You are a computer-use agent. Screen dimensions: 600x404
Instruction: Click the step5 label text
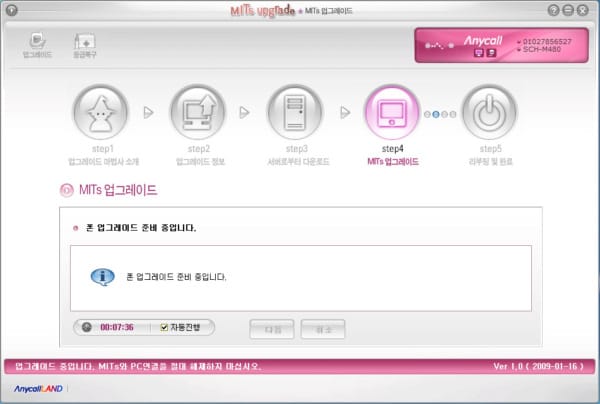(491, 149)
